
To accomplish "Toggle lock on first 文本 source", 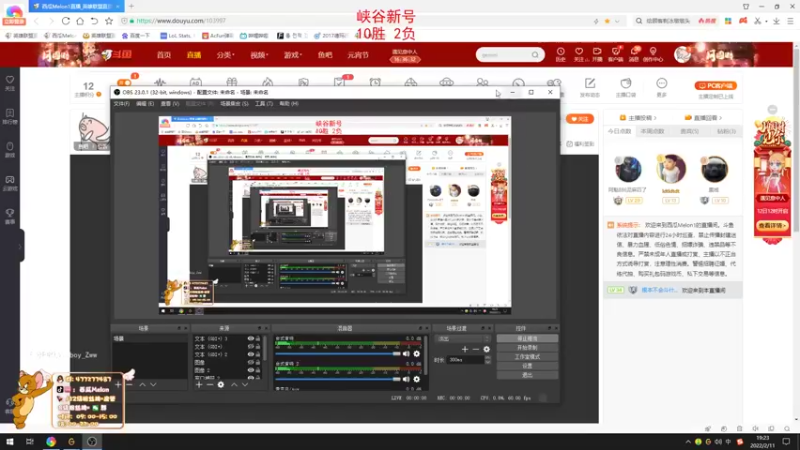I will [x=258, y=339].
